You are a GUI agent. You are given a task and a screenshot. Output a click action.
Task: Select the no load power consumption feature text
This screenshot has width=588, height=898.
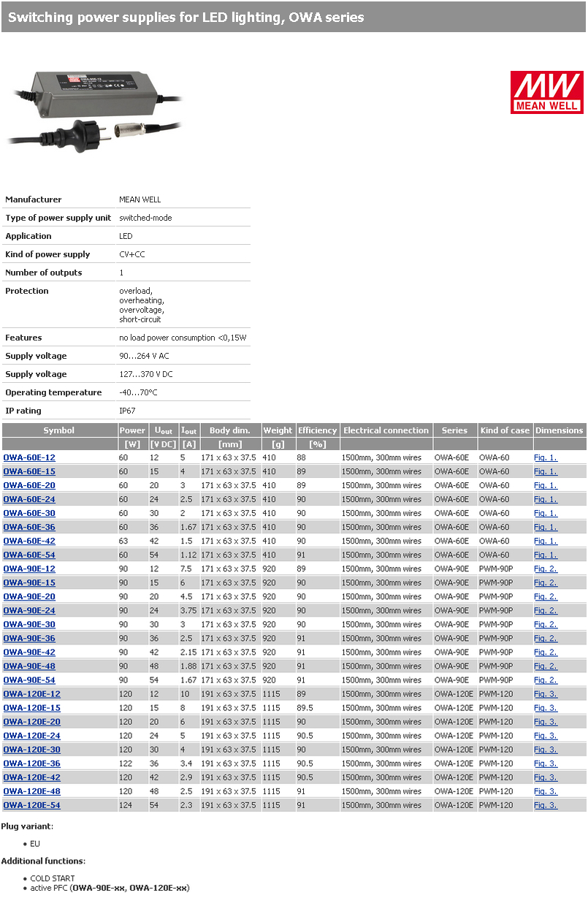click(x=183, y=338)
